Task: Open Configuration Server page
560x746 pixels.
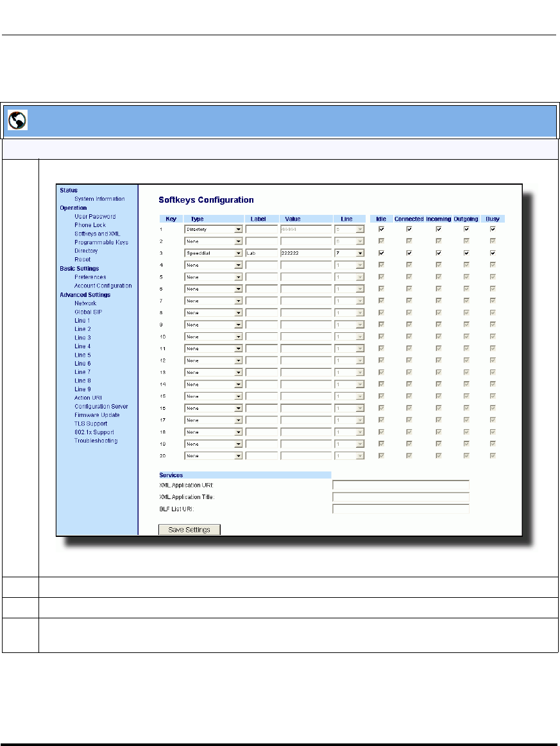Action: pyautogui.click(x=101, y=406)
